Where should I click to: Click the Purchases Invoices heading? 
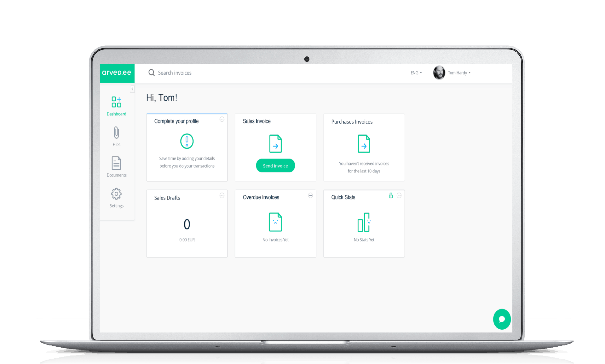352,122
